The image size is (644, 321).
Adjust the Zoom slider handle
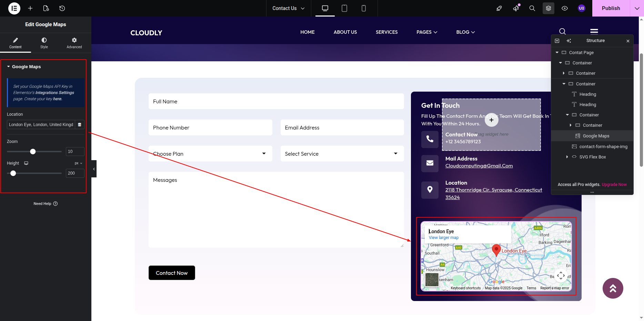pyautogui.click(x=33, y=152)
